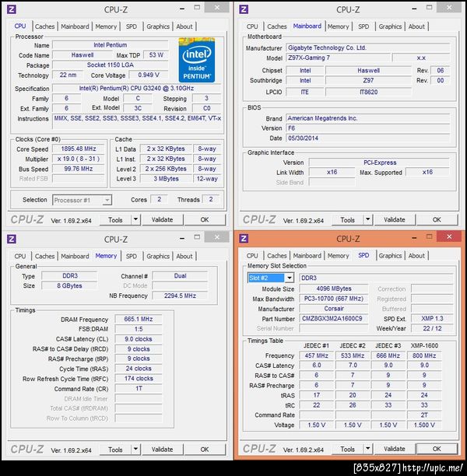Click the Core Speed value 1895.48 MHz
467x476 pixels.
[x=79, y=149]
